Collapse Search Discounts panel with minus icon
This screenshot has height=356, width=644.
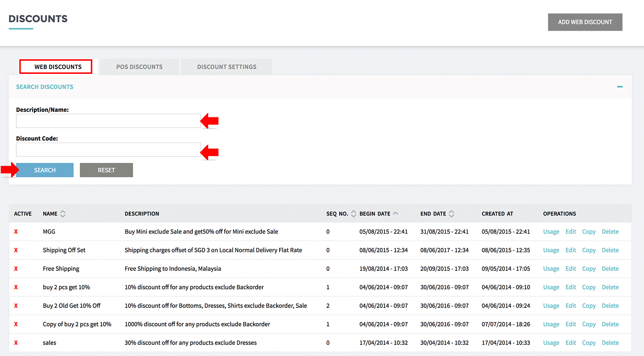click(620, 87)
